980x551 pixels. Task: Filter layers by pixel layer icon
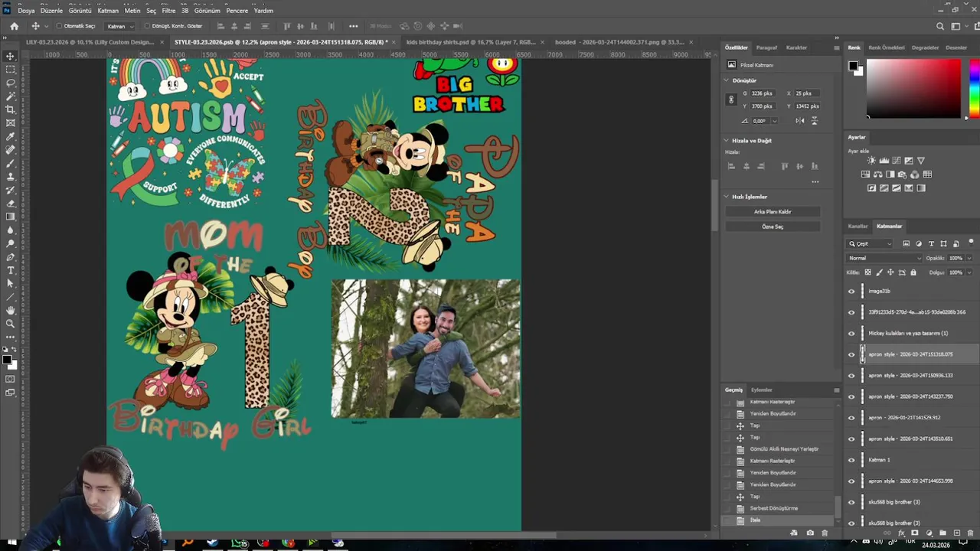tap(906, 243)
